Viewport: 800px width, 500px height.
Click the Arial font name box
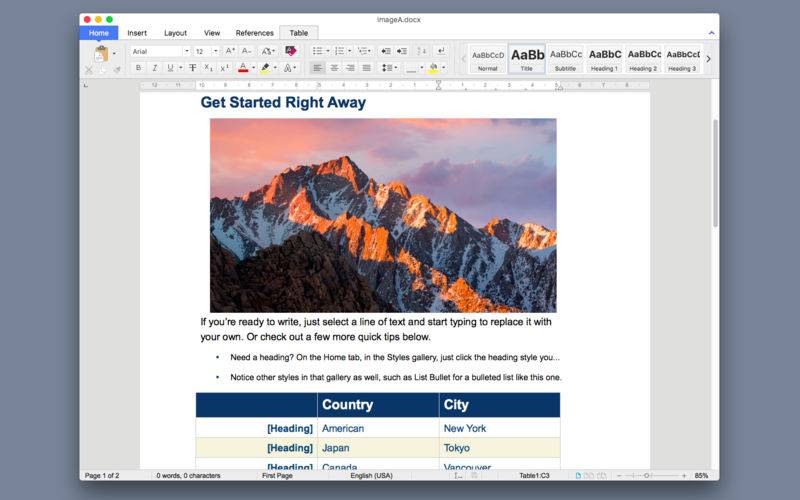[x=157, y=52]
